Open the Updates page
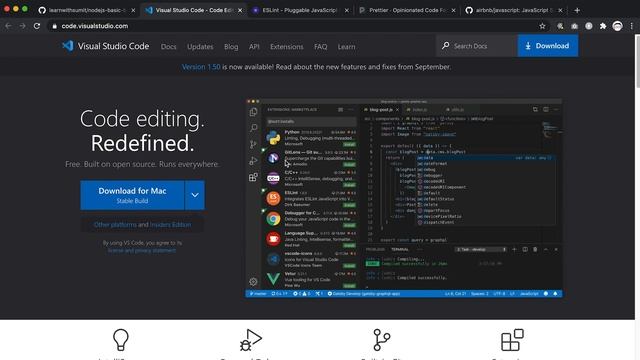640x360 pixels. pyautogui.click(x=200, y=47)
